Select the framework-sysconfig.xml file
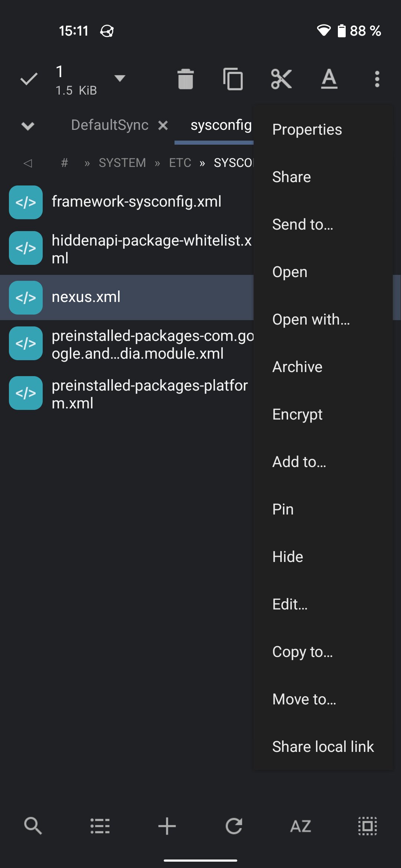The image size is (401, 868). coord(136,202)
